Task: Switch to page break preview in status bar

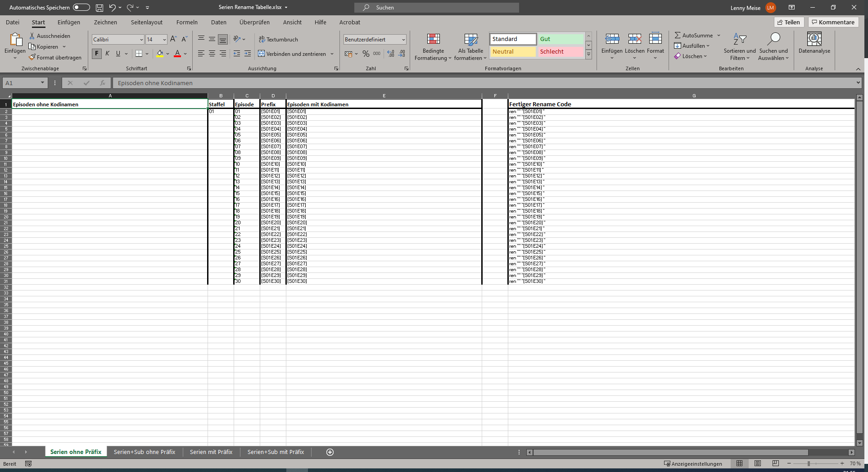Action: (x=775, y=463)
